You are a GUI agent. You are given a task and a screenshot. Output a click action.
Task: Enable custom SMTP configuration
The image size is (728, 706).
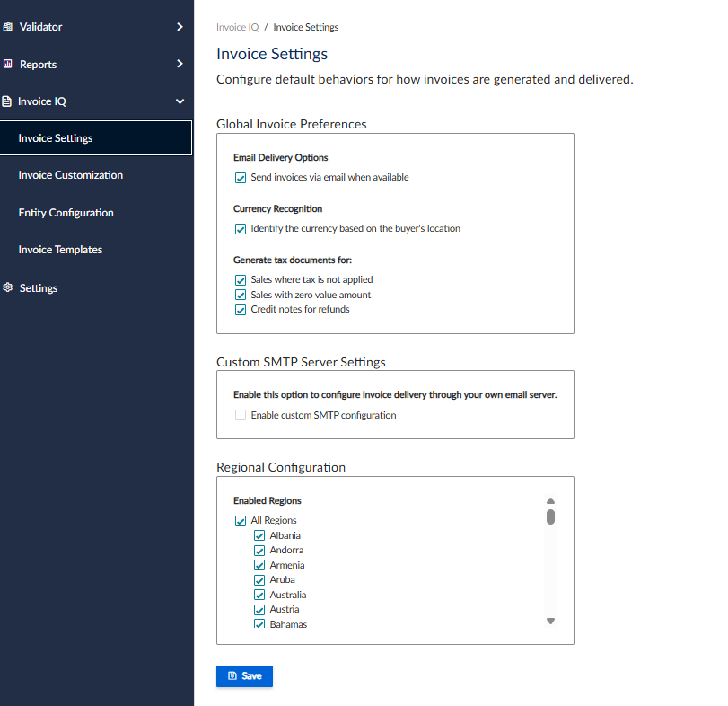pyautogui.click(x=241, y=415)
